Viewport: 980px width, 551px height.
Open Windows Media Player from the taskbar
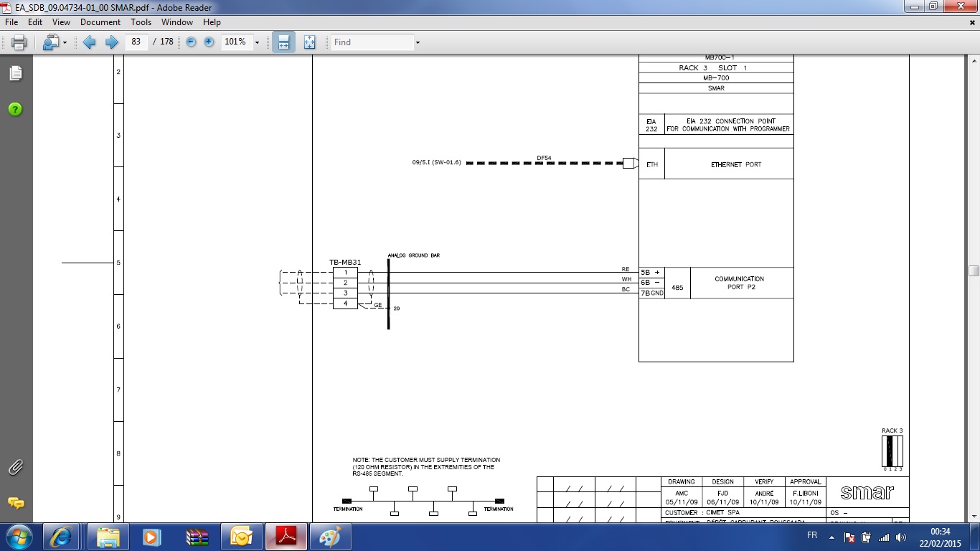click(x=152, y=537)
